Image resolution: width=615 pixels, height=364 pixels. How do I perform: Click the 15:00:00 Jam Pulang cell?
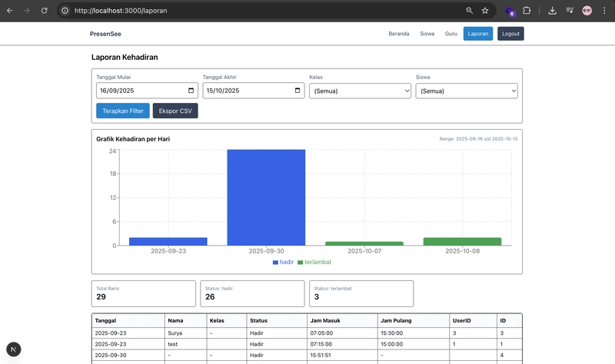(x=414, y=344)
